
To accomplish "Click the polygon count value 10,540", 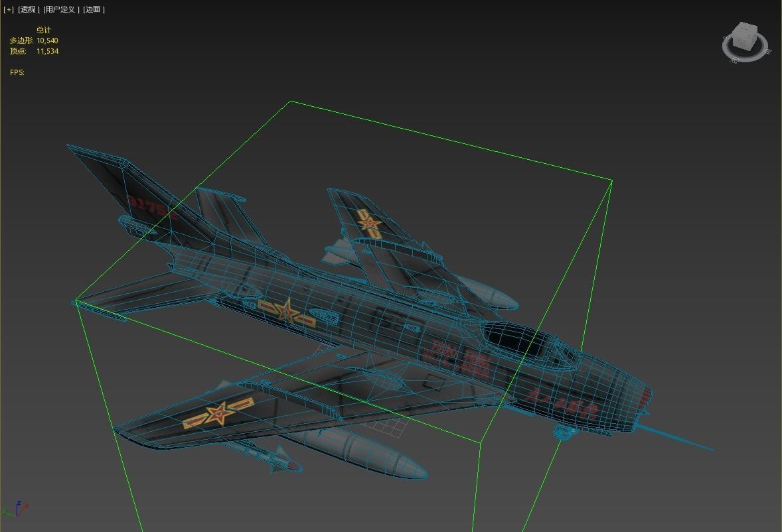I will [47, 41].
